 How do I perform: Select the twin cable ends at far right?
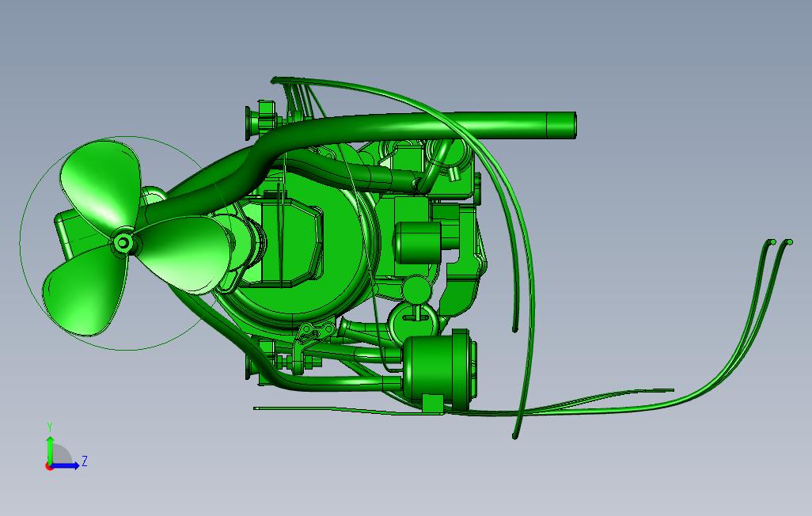pyautogui.click(x=780, y=242)
